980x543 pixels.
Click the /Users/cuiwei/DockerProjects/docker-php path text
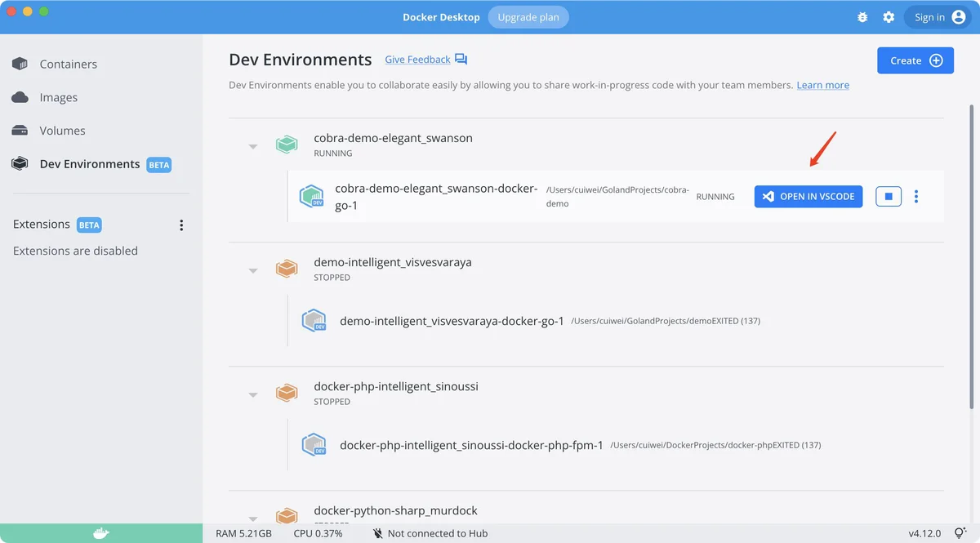click(692, 445)
